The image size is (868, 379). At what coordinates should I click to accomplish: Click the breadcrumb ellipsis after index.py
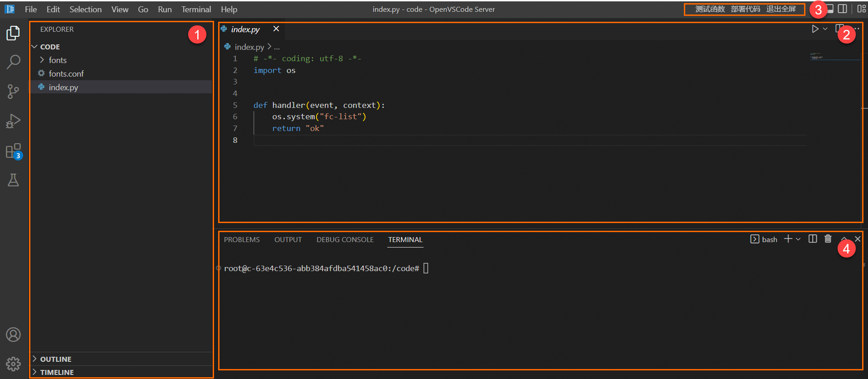[x=277, y=47]
